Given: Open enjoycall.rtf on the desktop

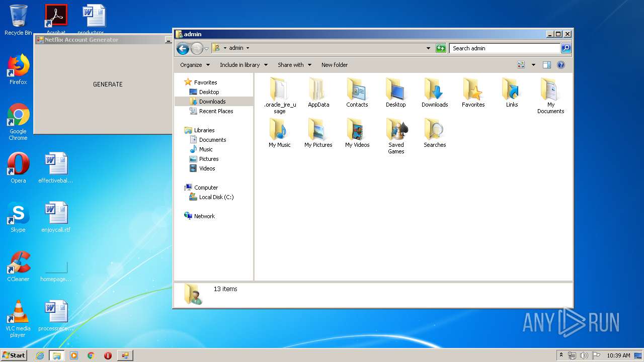Looking at the screenshot, I should click(x=56, y=217).
